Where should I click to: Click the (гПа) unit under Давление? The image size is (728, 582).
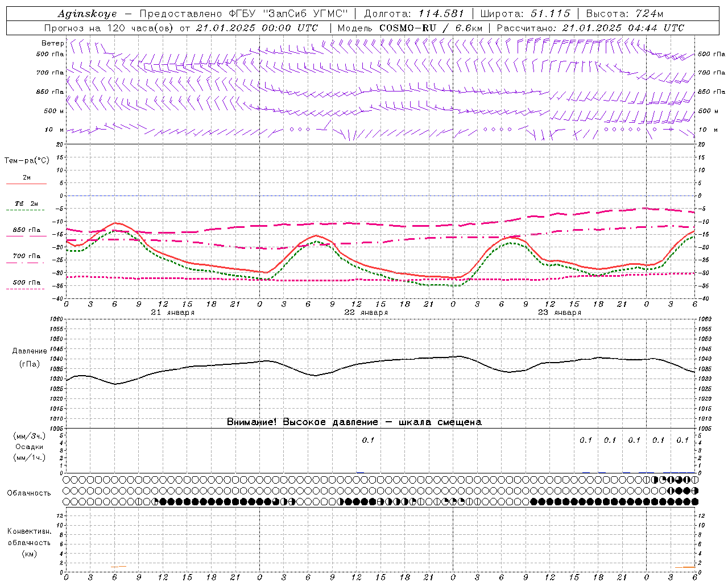point(30,364)
